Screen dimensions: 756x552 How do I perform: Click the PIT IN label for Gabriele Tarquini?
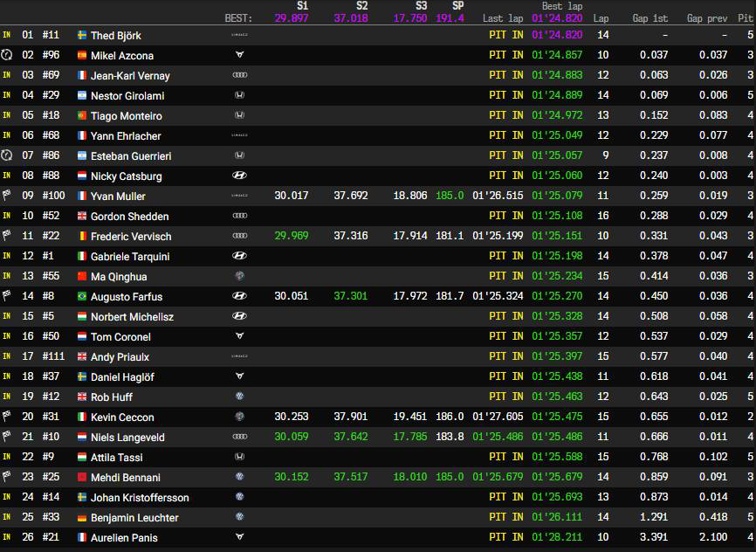point(505,256)
